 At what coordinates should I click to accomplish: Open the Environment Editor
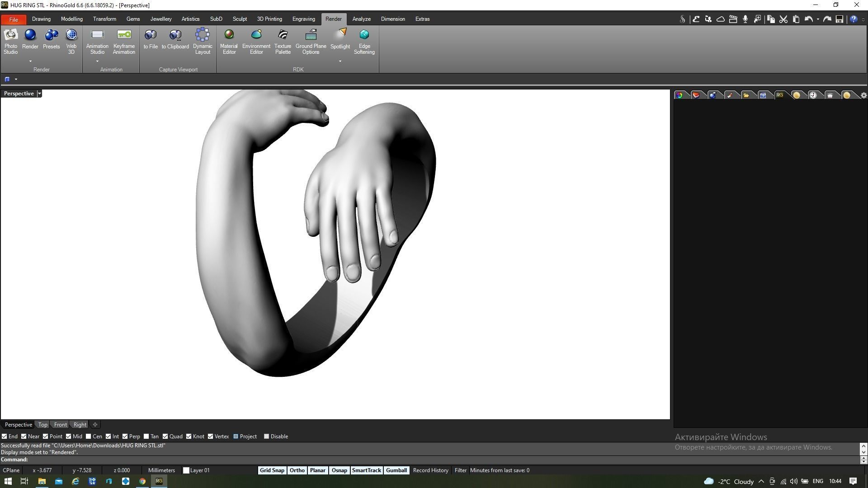point(256,42)
